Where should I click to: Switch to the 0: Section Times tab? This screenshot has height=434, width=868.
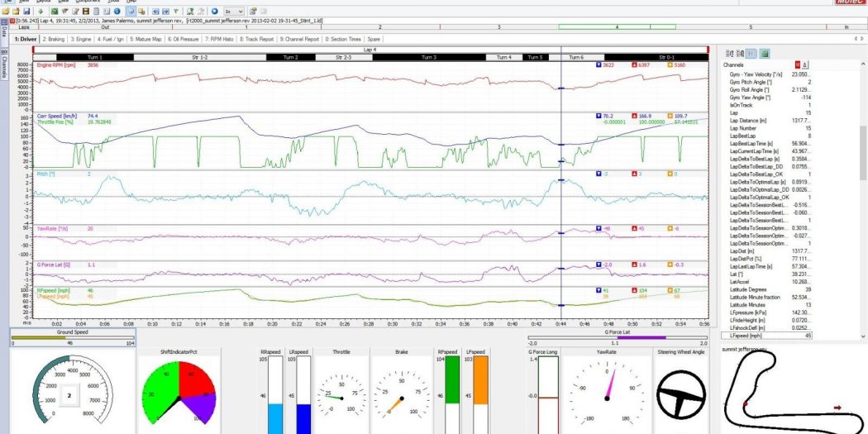343,40
